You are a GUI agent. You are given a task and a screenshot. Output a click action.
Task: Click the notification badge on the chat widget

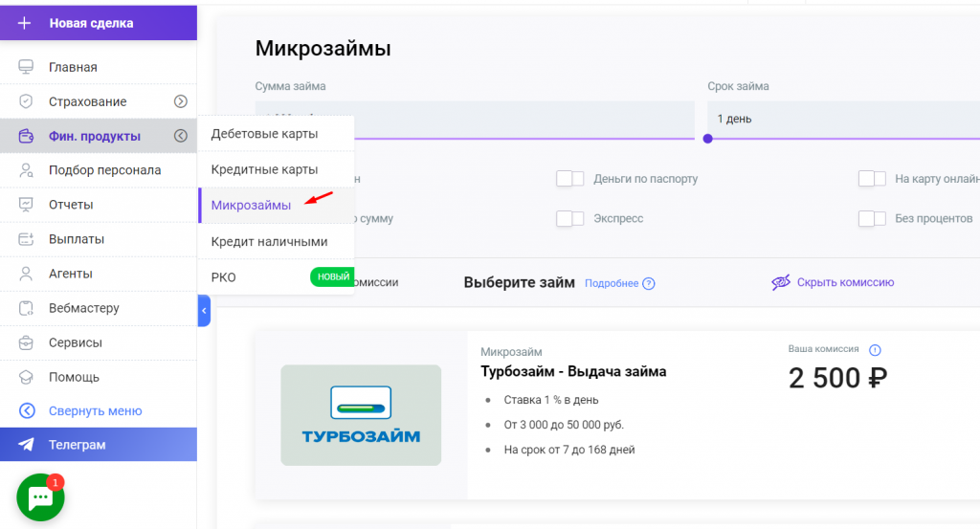pyautogui.click(x=55, y=482)
